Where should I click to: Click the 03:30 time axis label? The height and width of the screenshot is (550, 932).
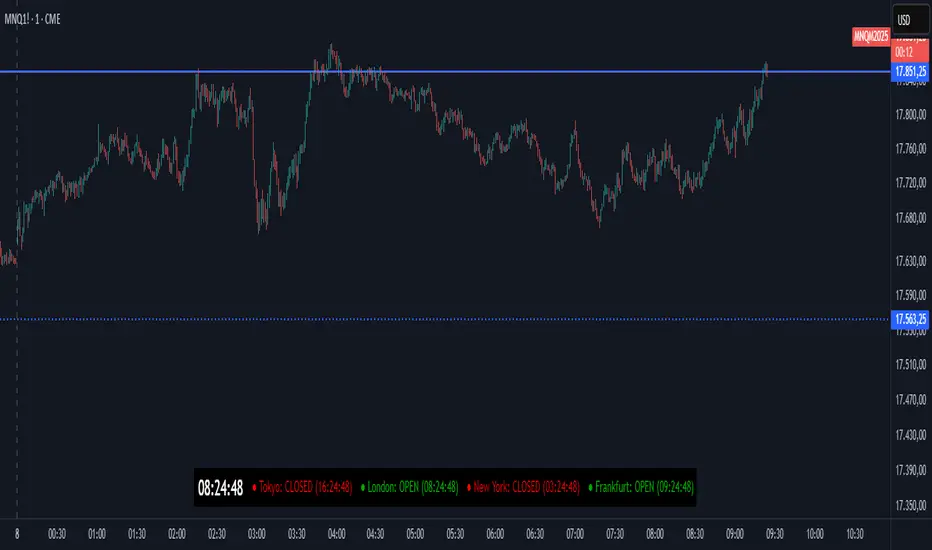coord(296,534)
